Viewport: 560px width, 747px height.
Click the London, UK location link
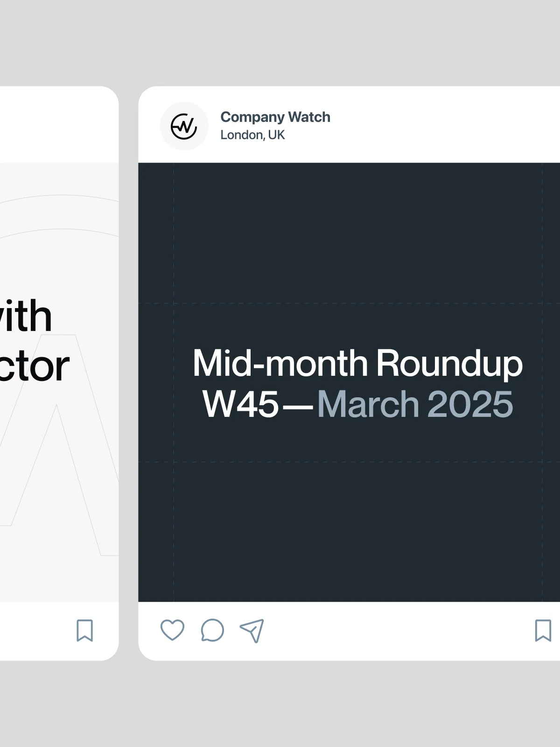click(252, 135)
